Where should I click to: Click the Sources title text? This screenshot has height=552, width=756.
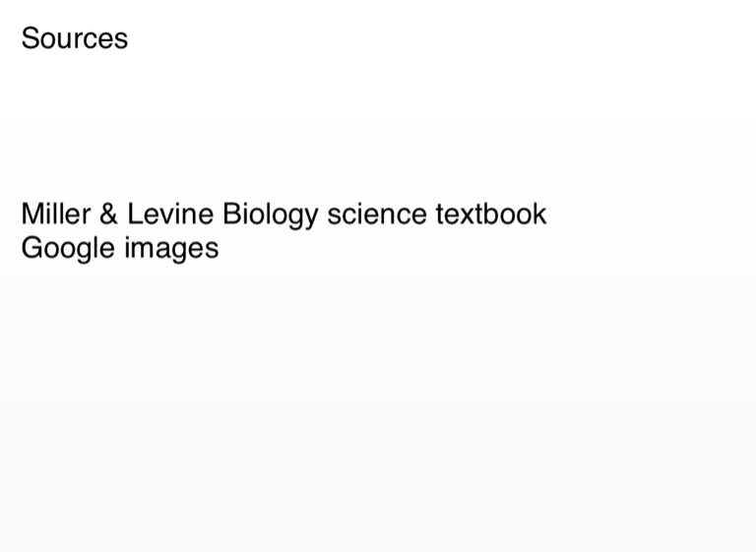[x=74, y=38]
